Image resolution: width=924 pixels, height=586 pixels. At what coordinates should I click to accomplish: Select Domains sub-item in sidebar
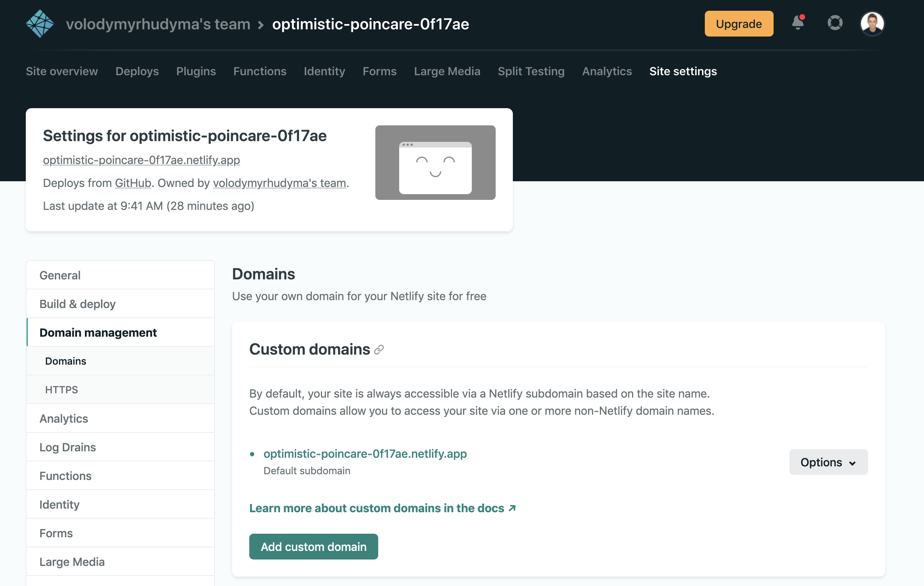120,361
